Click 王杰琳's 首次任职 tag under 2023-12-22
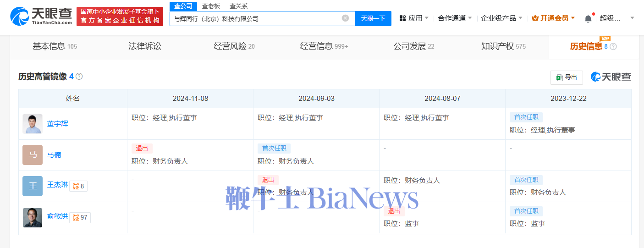The image size is (644, 248). point(526,180)
